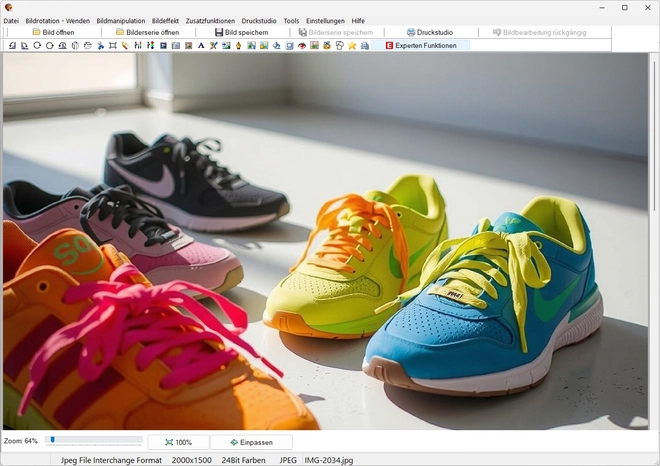This screenshot has width=660, height=466.
Task: Open the Bildeffekt menu
Action: pos(165,20)
